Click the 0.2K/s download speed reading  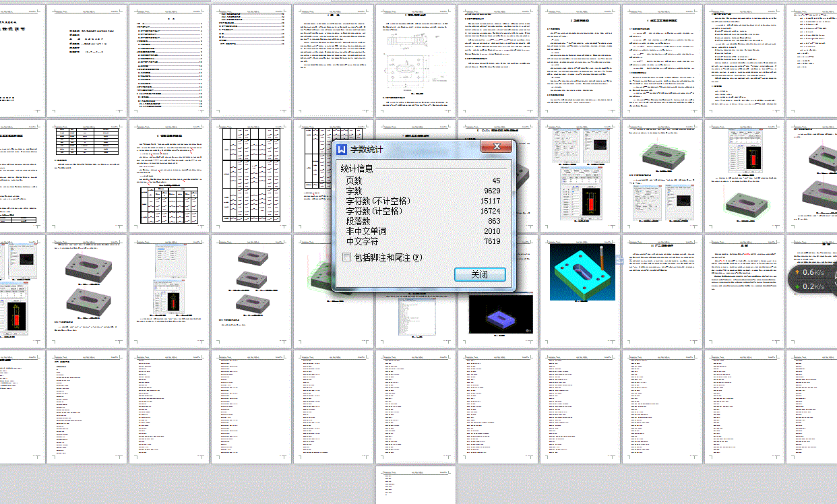coord(814,286)
